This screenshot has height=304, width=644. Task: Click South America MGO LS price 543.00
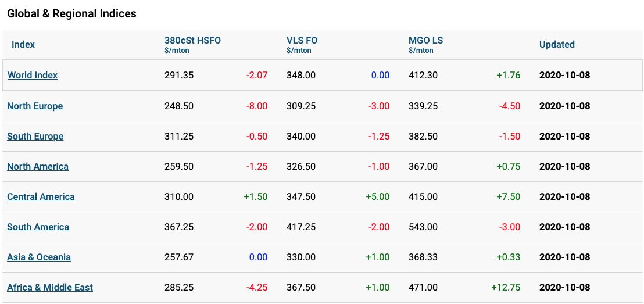423,227
